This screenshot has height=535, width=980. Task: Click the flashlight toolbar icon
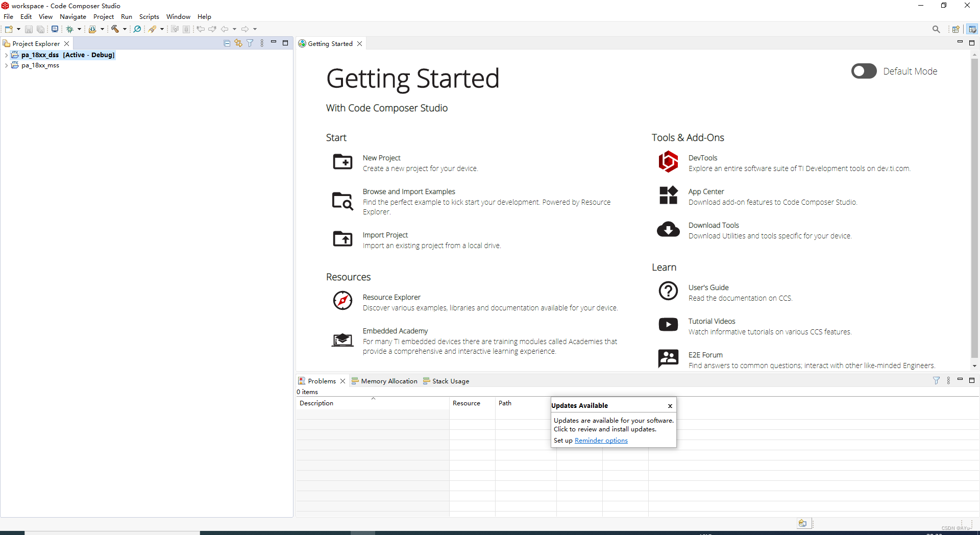click(152, 29)
